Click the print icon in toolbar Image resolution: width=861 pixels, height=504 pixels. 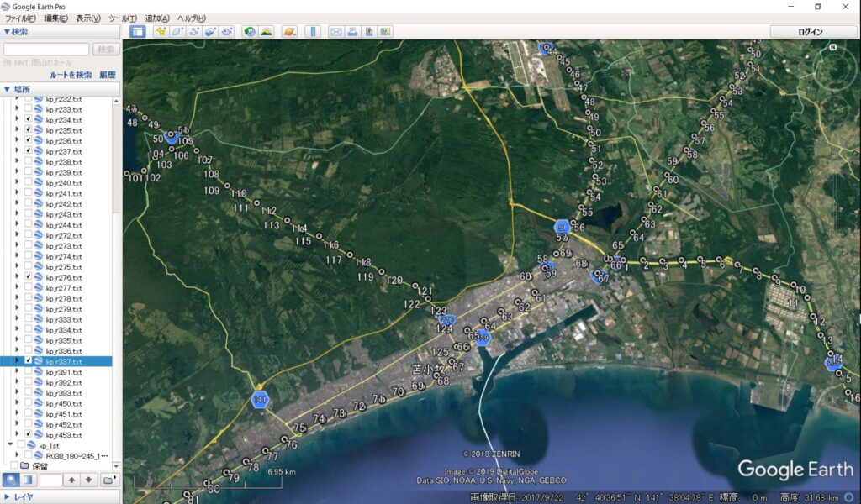[x=353, y=32]
